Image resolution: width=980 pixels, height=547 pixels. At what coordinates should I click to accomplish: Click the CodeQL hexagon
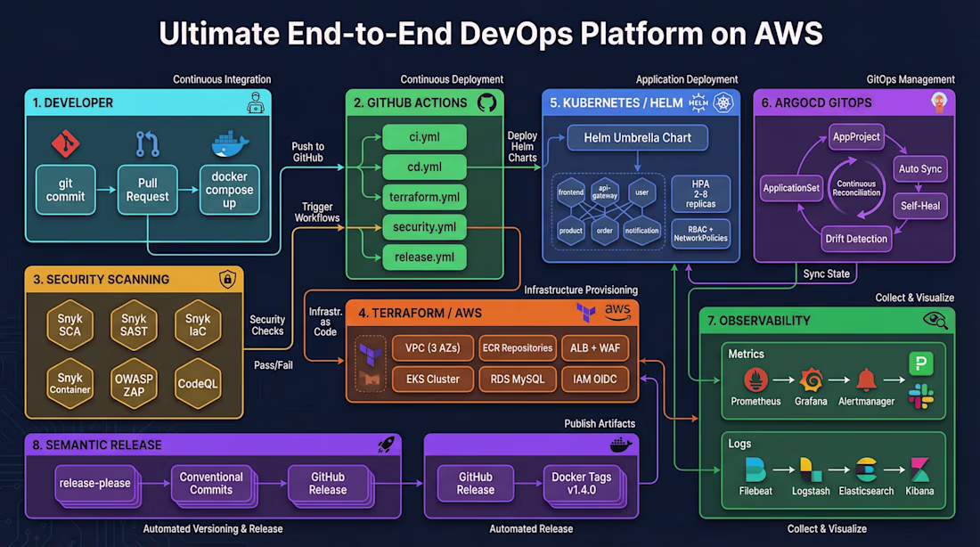click(198, 384)
